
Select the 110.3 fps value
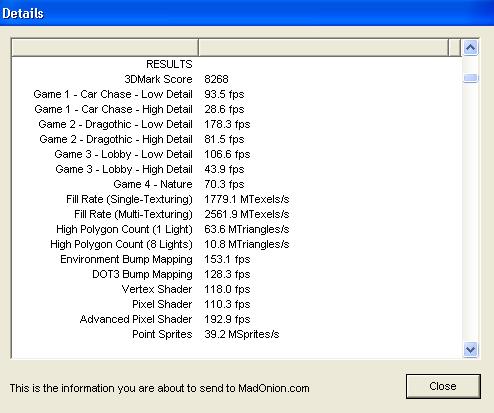227,304
